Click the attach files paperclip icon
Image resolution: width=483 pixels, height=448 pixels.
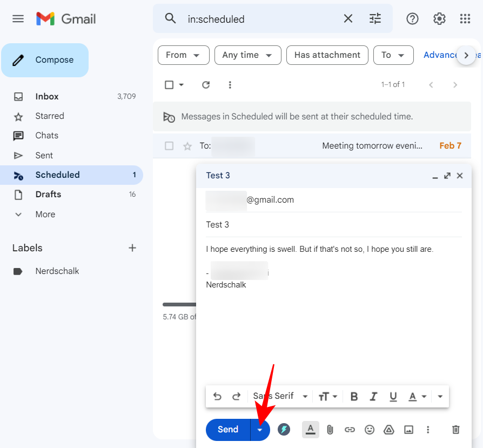point(330,430)
